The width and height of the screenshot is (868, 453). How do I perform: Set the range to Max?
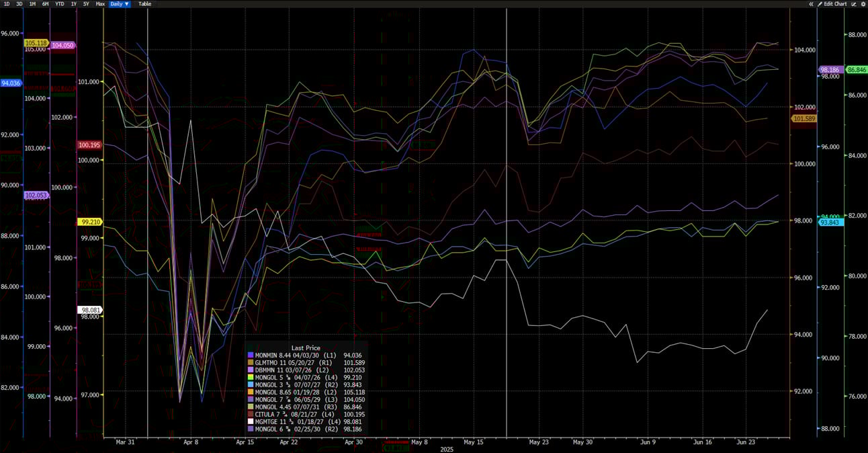pyautogui.click(x=100, y=4)
